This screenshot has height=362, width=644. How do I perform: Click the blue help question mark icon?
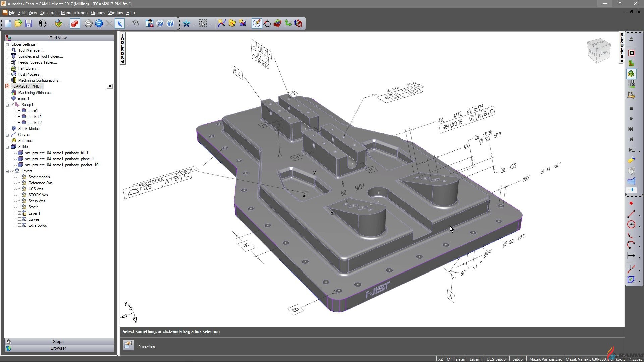coord(170,23)
